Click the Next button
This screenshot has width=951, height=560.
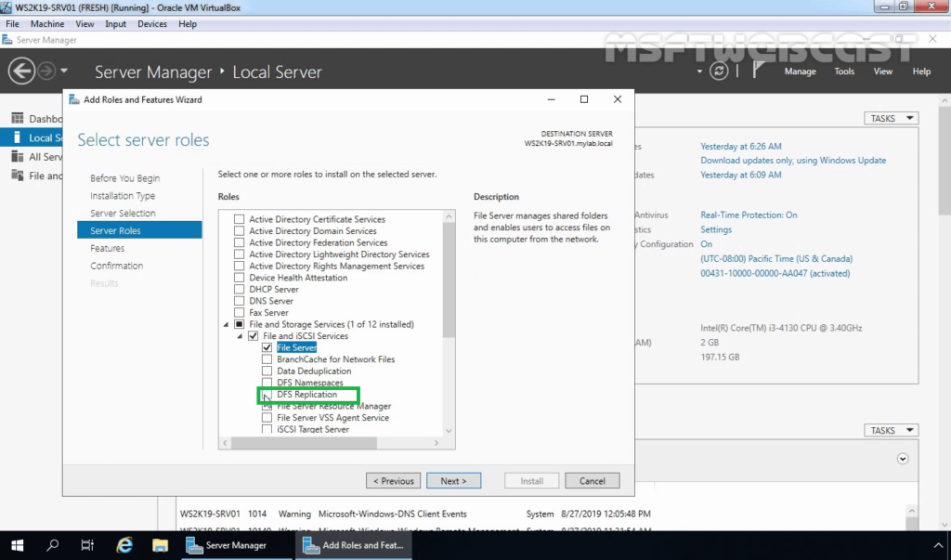point(453,480)
